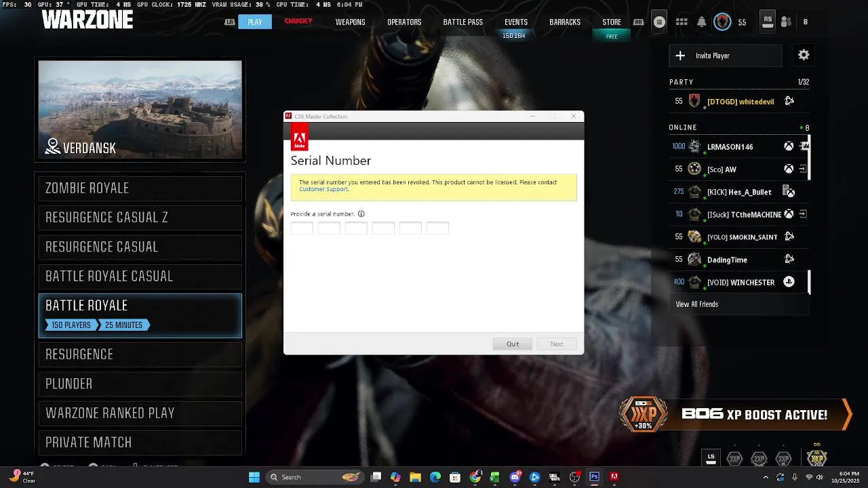868x488 pixels.
Task: Select RESURGENCE CASUAL Z mode
Action: (x=140, y=218)
